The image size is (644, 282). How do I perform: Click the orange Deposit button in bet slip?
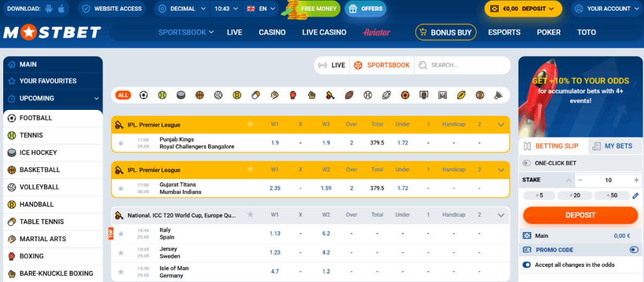[x=580, y=215]
